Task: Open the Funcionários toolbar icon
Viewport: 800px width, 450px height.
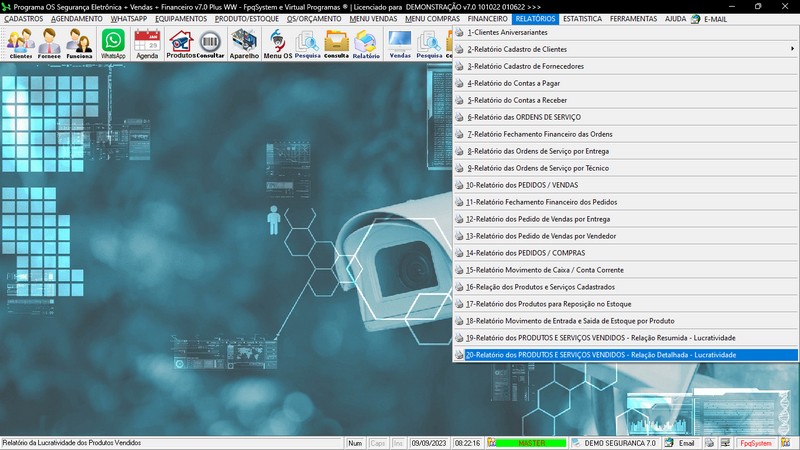Action: [79, 43]
